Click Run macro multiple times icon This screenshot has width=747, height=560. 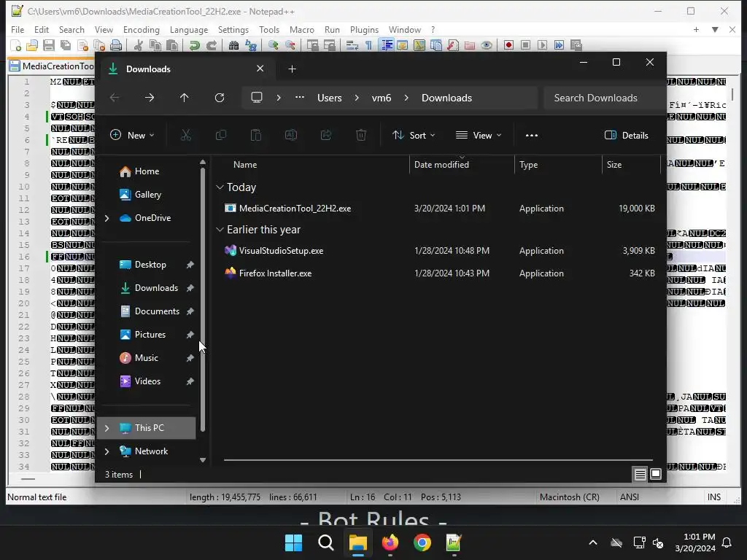[560, 45]
